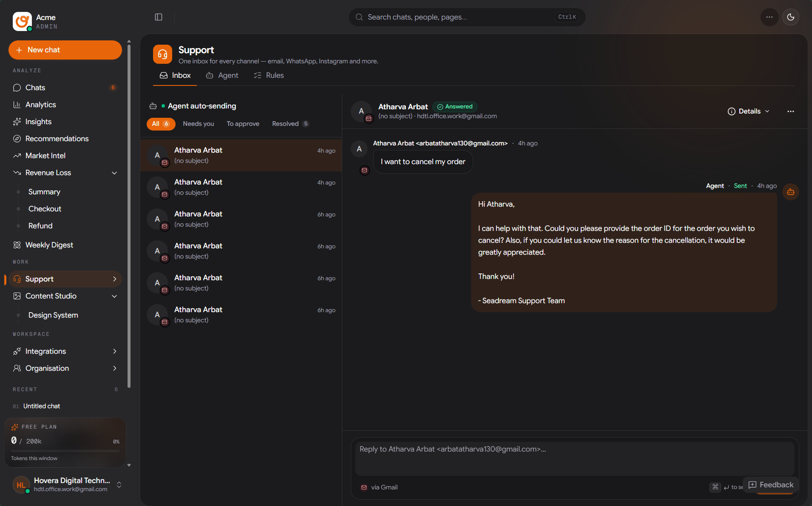Image resolution: width=812 pixels, height=506 pixels.
Task: Select the All filter pill
Action: (x=161, y=124)
